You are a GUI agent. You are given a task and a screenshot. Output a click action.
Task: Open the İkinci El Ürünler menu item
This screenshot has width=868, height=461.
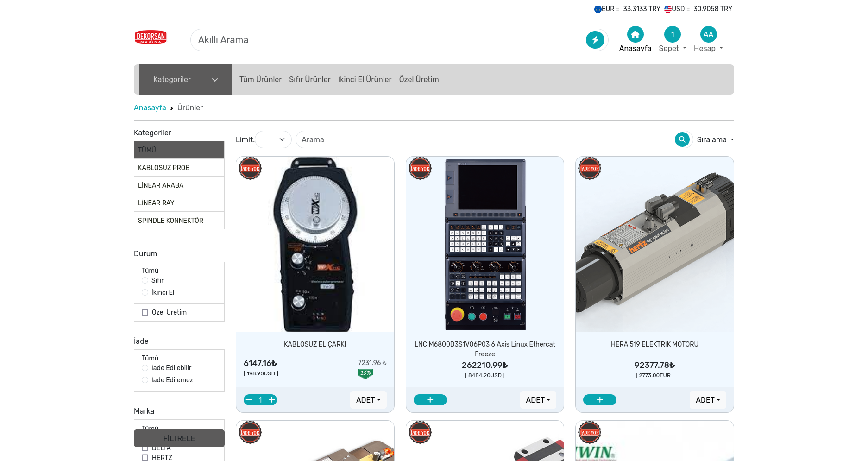[x=365, y=79]
